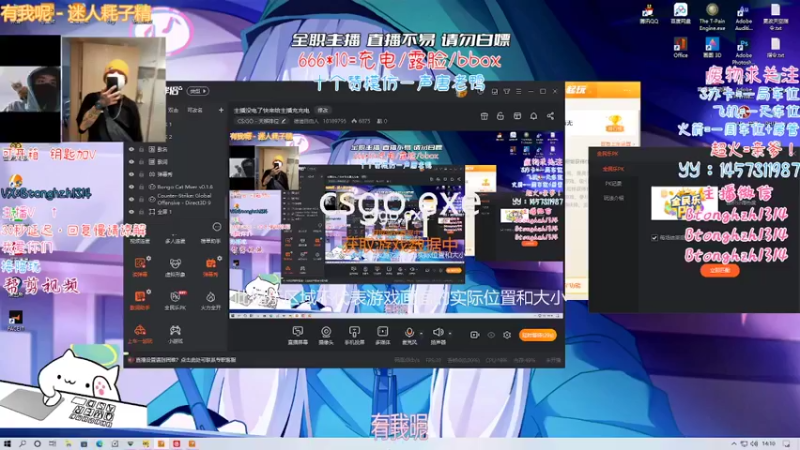Open Task View on the taskbar

pyautogui.click(x=52, y=444)
